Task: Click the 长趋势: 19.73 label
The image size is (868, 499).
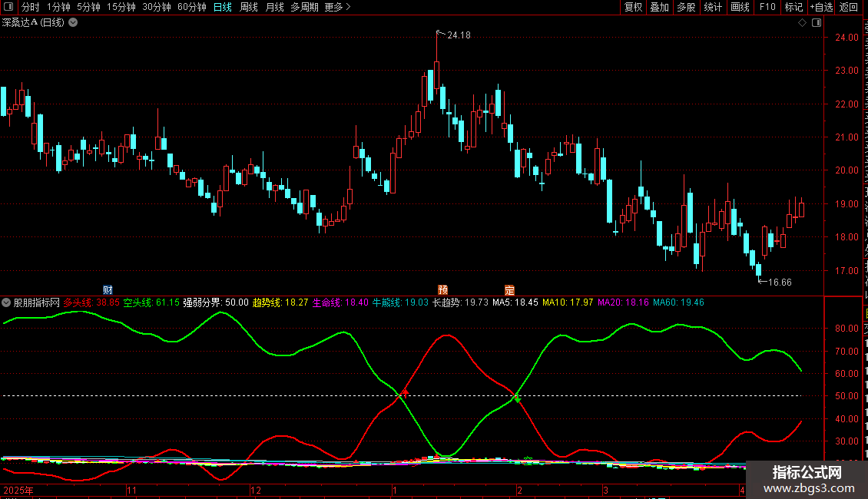Action: pyautogui.click(x=461, y=302)
